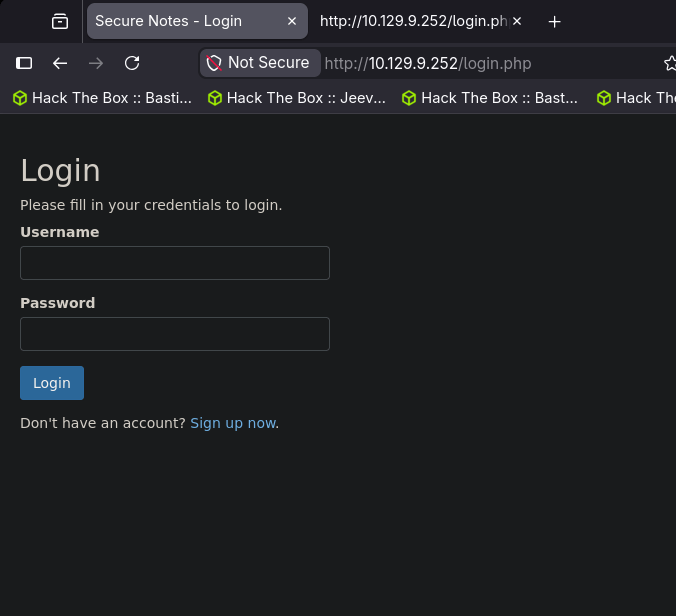Go back using the back arrow
This screenshot has width=676, height=616.
(60, 63)
